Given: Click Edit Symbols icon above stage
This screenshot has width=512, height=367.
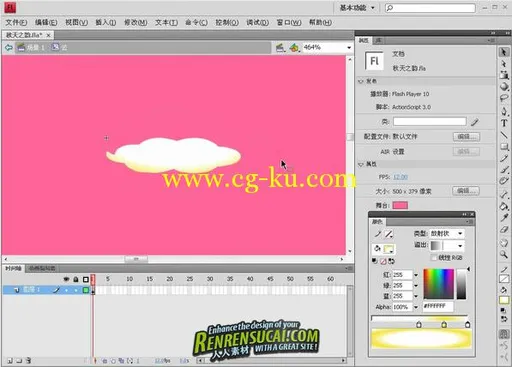Looking at the screenshot, I should (294, 48).
